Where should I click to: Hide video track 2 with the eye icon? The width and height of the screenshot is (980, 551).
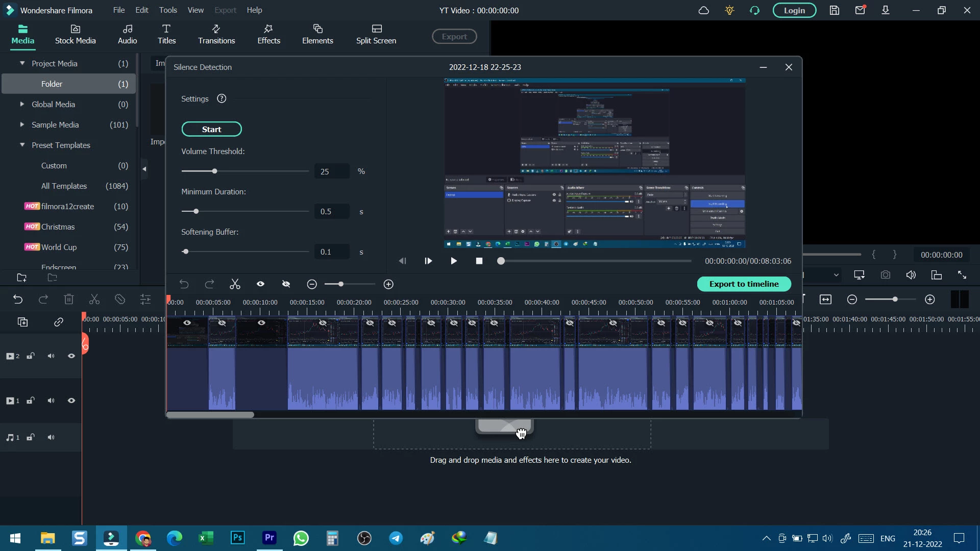(x=71, y=356)
